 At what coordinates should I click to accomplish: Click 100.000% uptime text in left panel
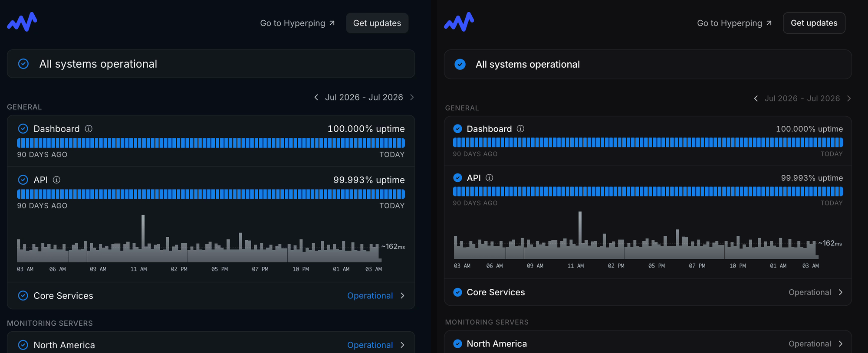click(366, 129)
